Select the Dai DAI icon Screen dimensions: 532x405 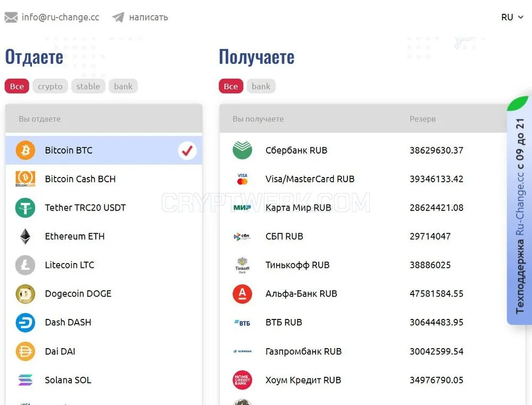[x=25, y=351]
